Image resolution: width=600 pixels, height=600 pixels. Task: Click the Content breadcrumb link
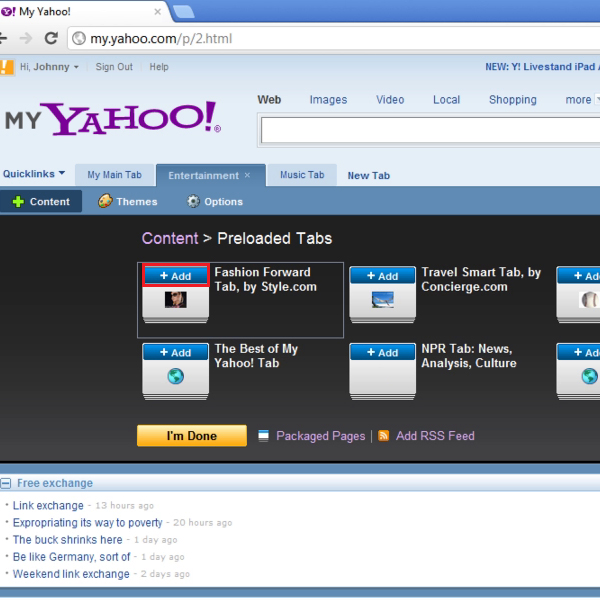(170, 238)
